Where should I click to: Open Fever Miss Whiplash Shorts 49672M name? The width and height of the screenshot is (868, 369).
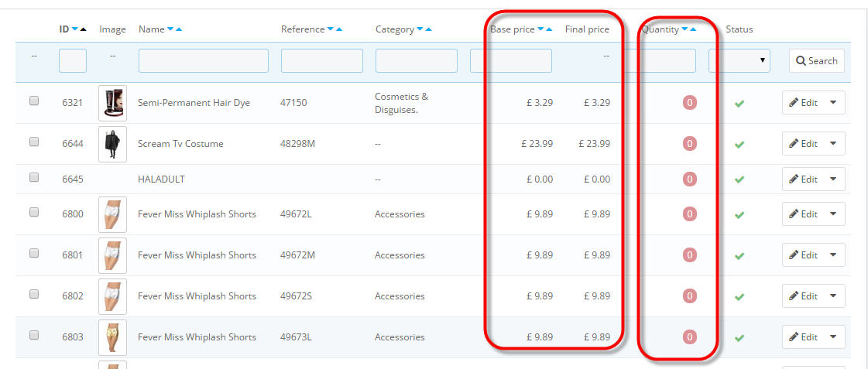coord(197,255)
